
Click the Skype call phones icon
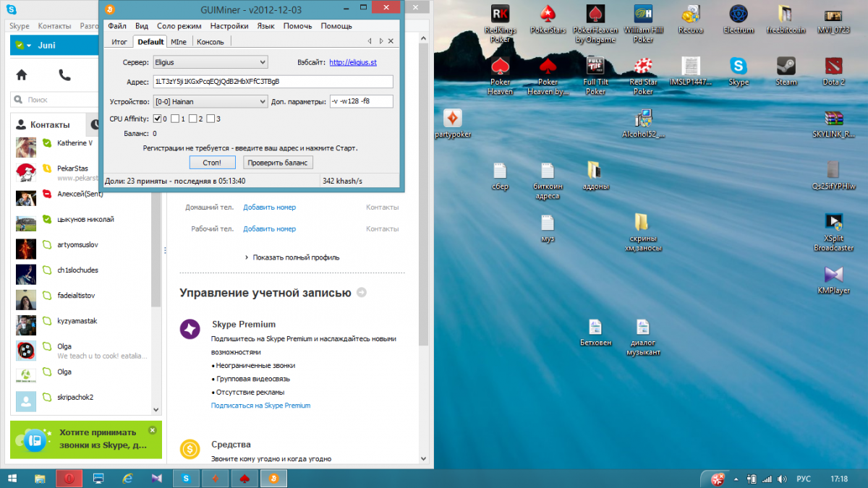[65, 74]
